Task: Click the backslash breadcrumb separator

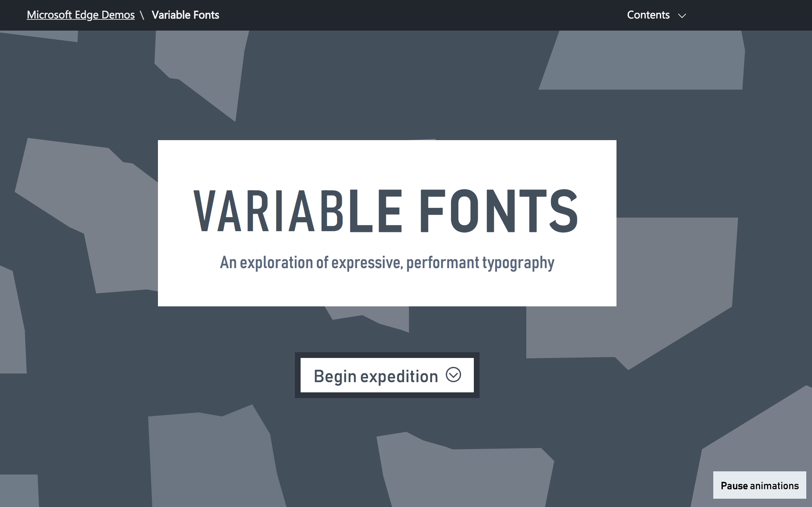Action: (x=142, y=15)
